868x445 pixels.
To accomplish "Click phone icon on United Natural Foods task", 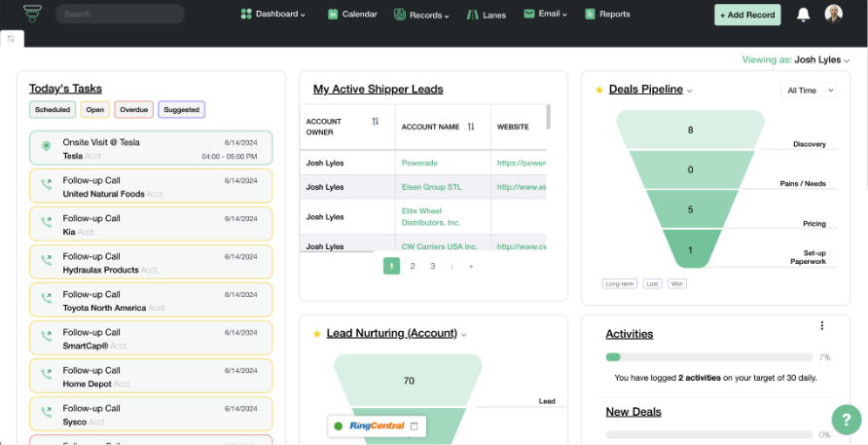I will tap(47, 184).
